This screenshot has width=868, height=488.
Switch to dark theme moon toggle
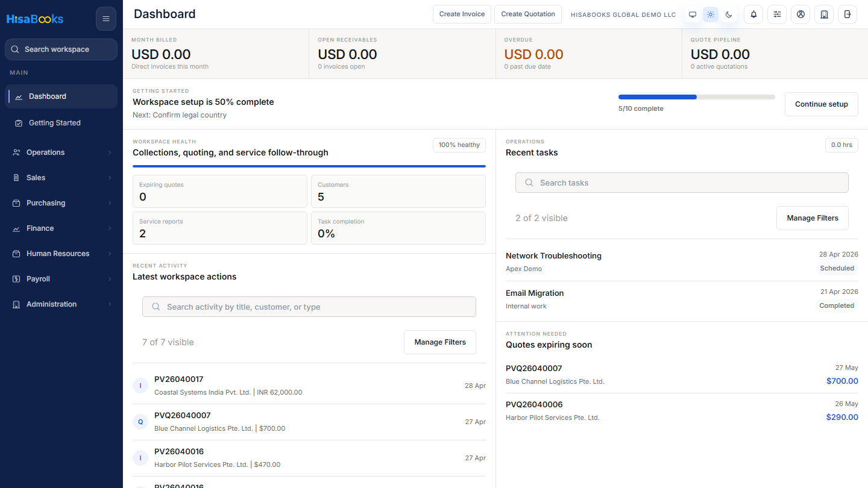point(729,14)
